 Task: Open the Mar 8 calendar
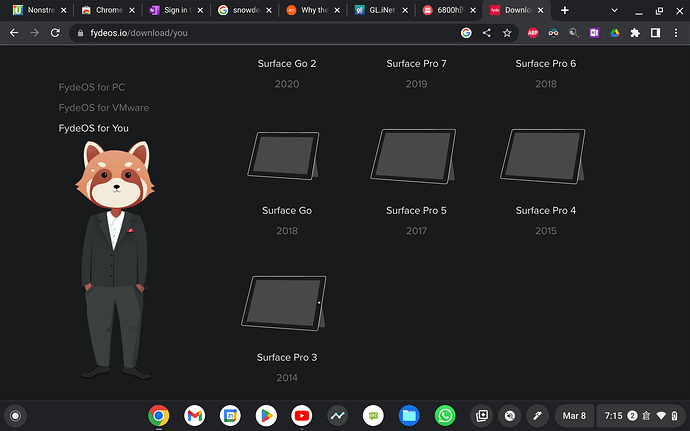coord(574,416)
